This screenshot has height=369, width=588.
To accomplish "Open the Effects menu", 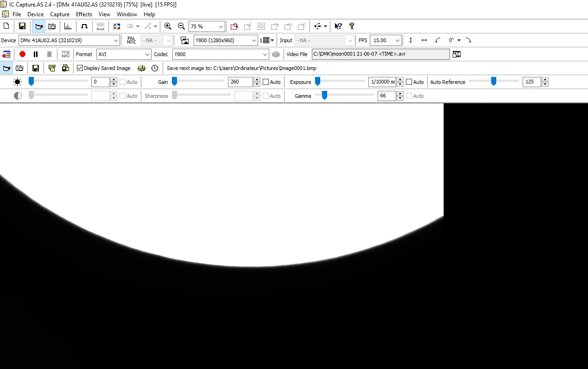I will click(x=84, y=14).
